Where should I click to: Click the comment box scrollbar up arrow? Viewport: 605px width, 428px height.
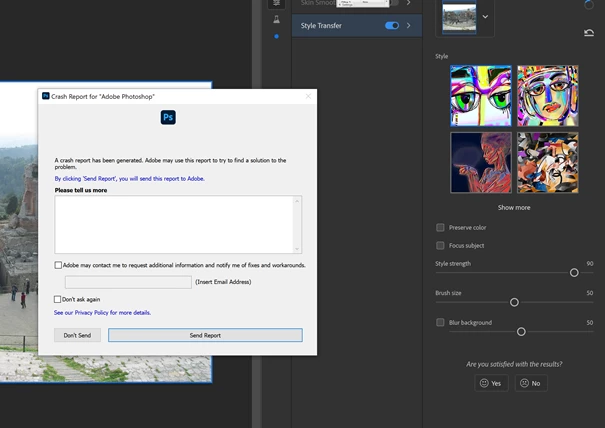[297, 201]
